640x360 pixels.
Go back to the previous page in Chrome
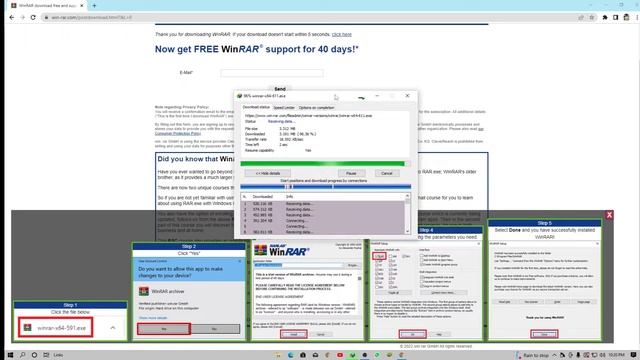tap(11, 18)
